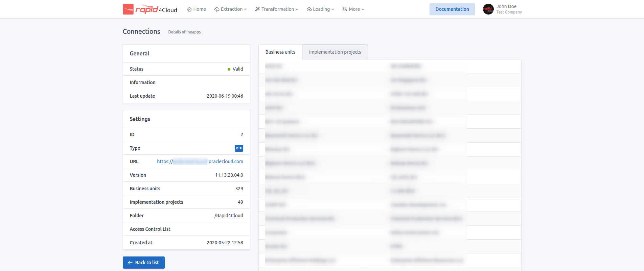Click the URL row label
Image resolution: width=644 pixels, height=271 pixels.
(x=134, y=162)
